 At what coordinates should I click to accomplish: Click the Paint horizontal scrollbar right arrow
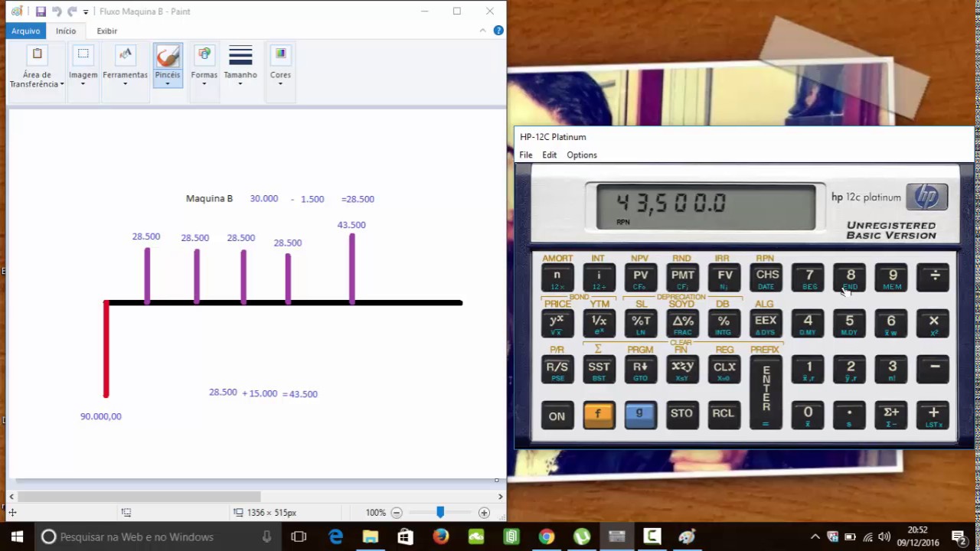501,497
